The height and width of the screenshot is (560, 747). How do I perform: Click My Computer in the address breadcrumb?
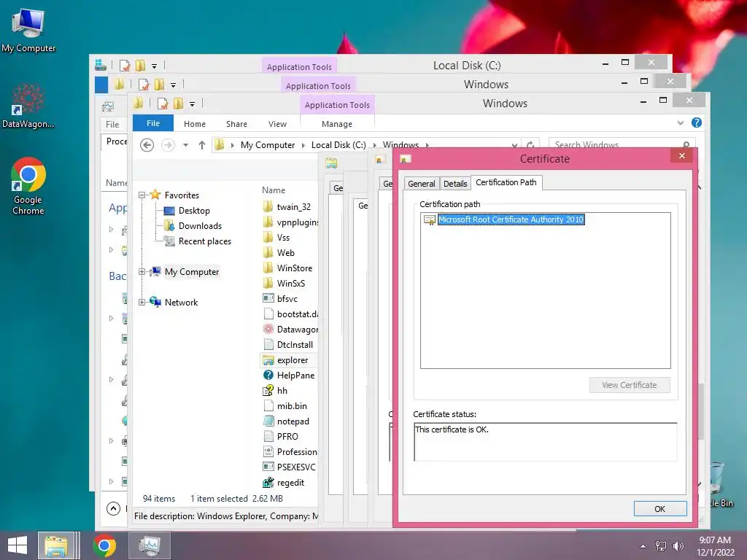pos(267,145)
